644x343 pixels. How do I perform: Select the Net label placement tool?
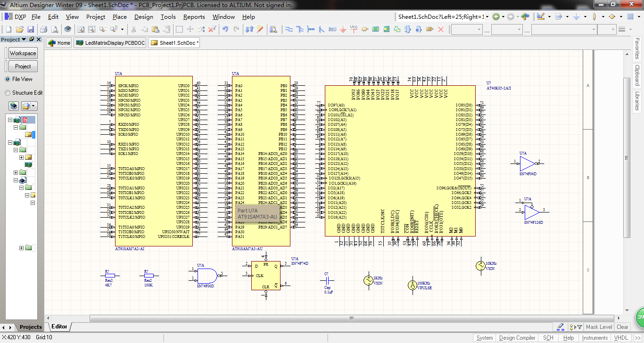tap(332, 29)
